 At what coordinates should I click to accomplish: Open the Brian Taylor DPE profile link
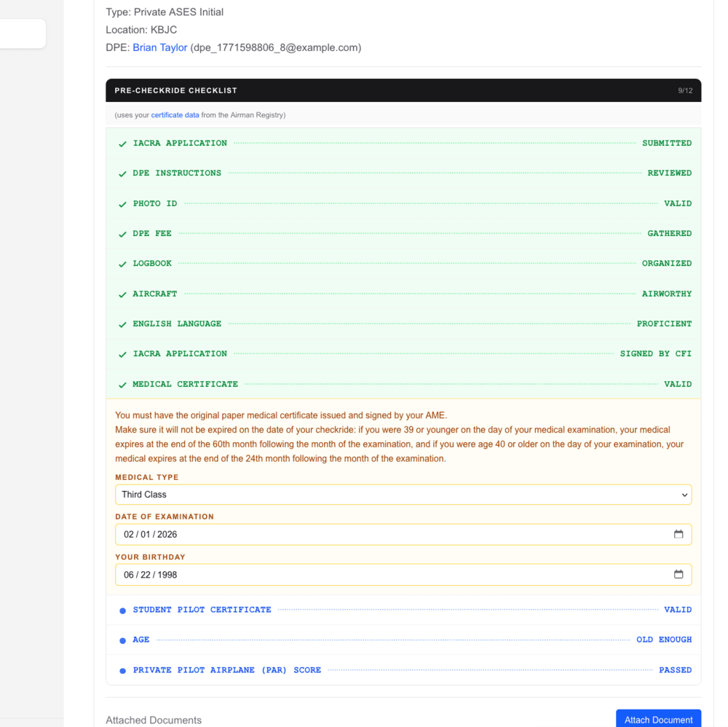coord(159,47)
